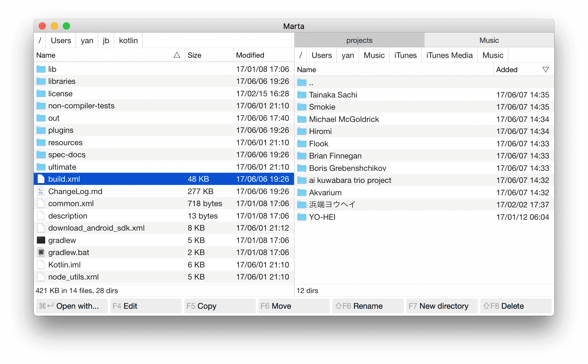Image resolution: width=588 pixels, height=364 pixels.
Task: Go to jb in left breadcrumb
Action: pyautogui.click(x=106, y=40)
